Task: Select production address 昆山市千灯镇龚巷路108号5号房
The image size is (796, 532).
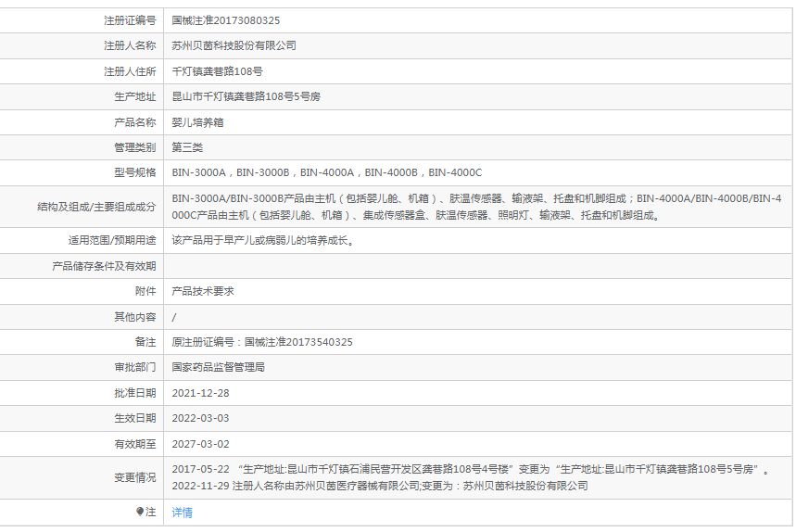Action: tap(246, 96)
